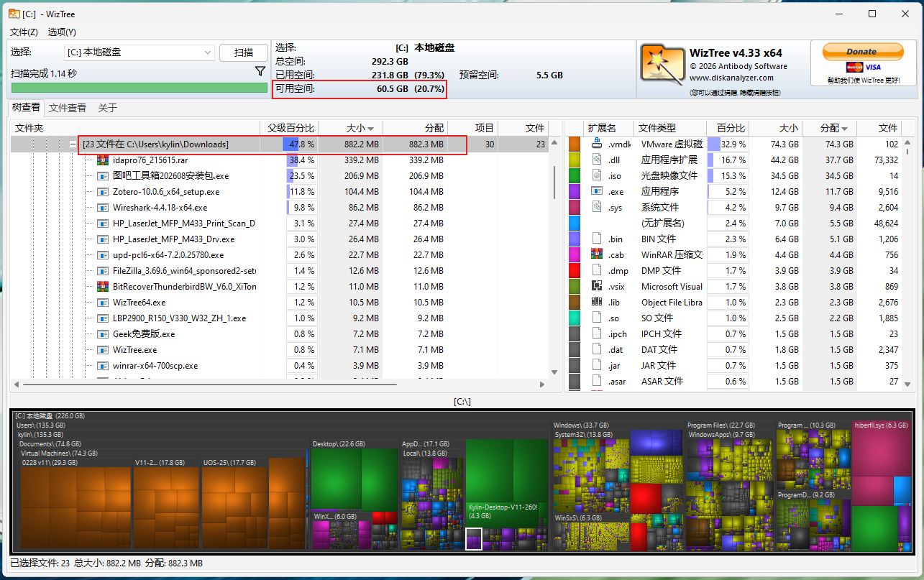
Task: Click the .vsix Visual Studio icon
Action: (596, 286)
